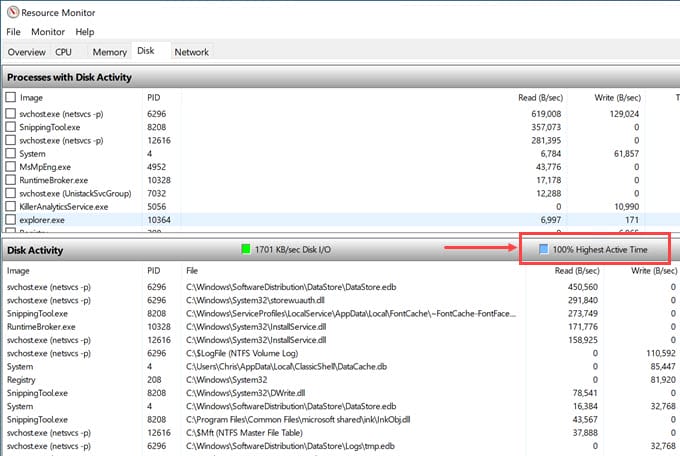
Task: Click the C:\$Mft (NTFS Master File Table) entry
Action: 244,433
